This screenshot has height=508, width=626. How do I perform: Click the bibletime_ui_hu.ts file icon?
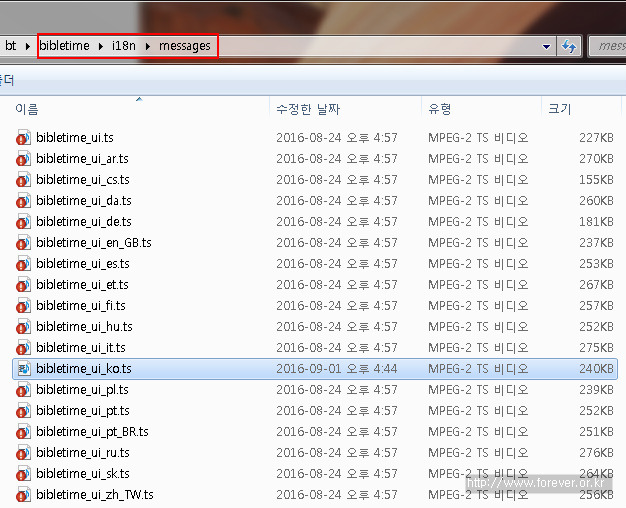click(x=23, y=327)
